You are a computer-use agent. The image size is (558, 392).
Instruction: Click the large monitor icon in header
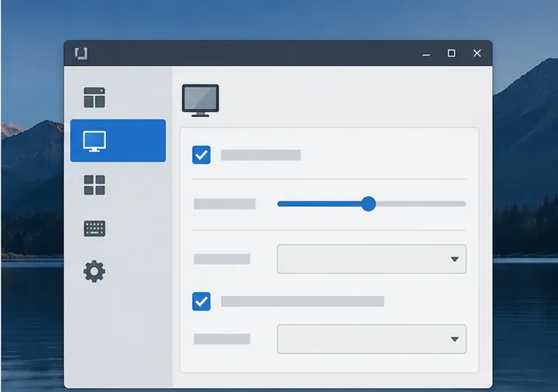[201, 100]
